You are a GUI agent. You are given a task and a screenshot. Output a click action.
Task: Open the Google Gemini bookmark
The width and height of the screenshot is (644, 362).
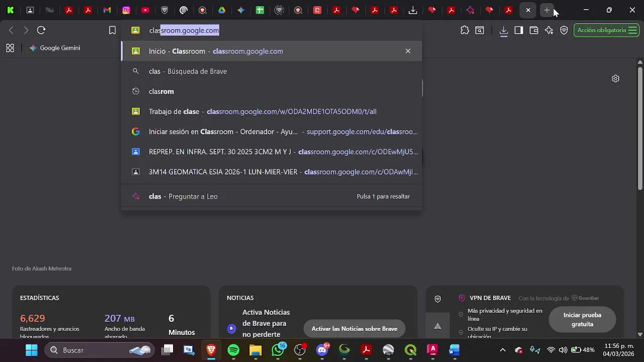(x=55, y=48)
